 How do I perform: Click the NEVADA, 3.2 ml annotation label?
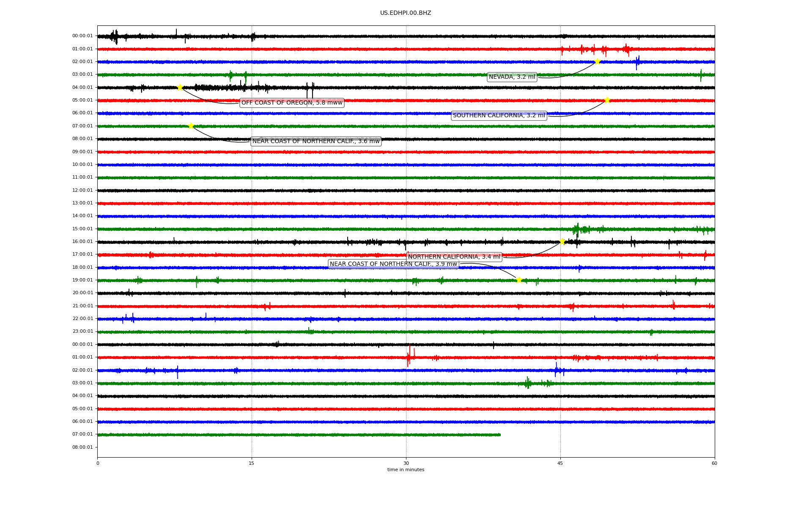(512, 77)
